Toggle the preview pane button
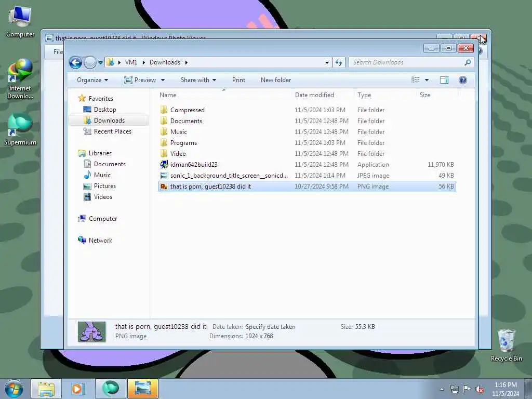The width and height of the screenshot is (532, 399). pyautogui.click(x=444, y=80)
